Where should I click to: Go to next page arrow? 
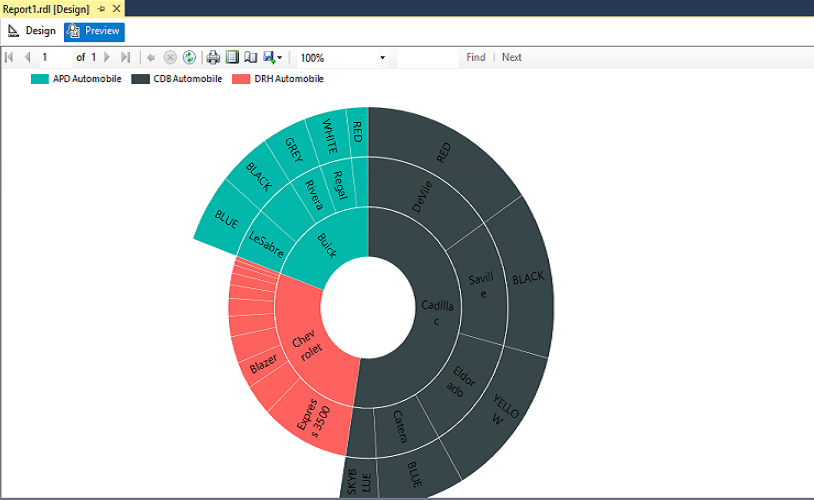pyautogui.click(x=107, y=57)
